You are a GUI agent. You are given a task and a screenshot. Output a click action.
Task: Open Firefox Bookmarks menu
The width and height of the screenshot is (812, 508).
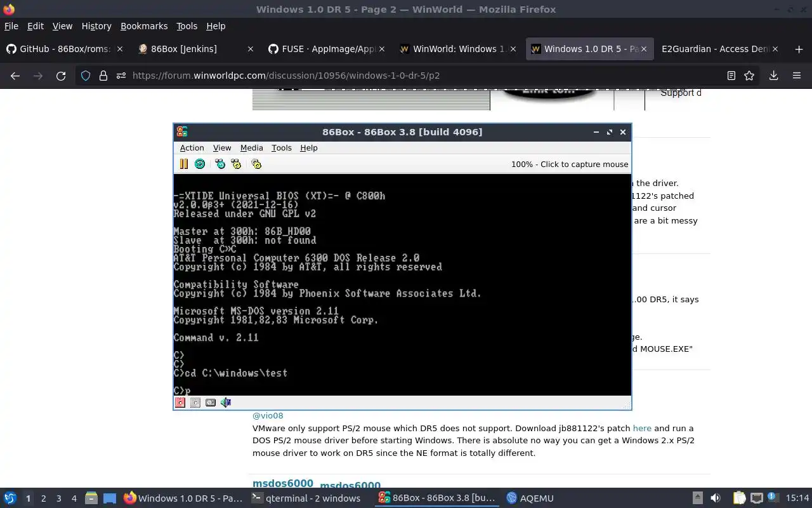point(144,26)
